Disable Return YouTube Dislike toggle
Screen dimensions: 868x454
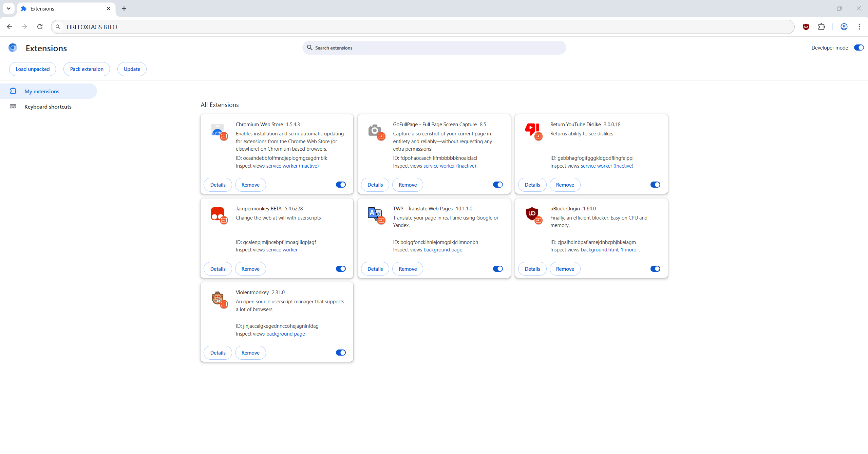click(x=655, y=185)
